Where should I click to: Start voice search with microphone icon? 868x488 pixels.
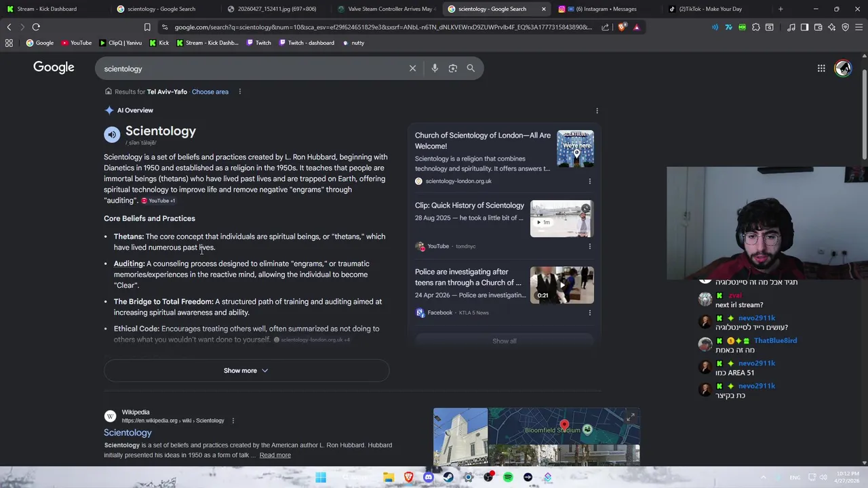click(x=435, y=68)
